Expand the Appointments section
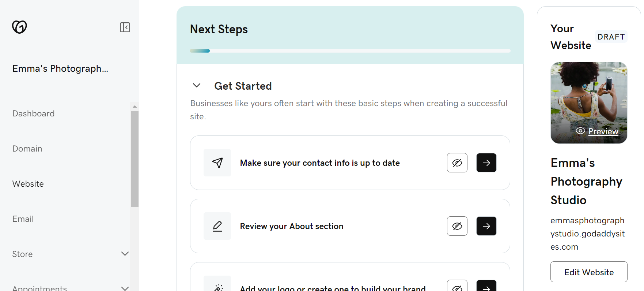 coord(125,288)
